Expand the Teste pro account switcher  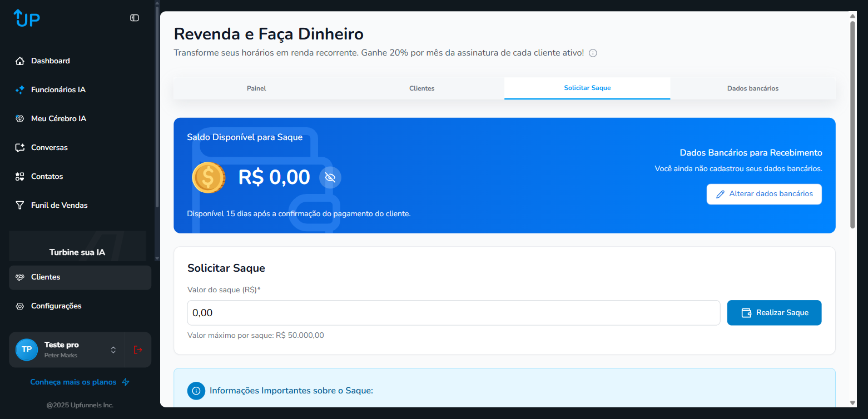[x=113, y=350]
